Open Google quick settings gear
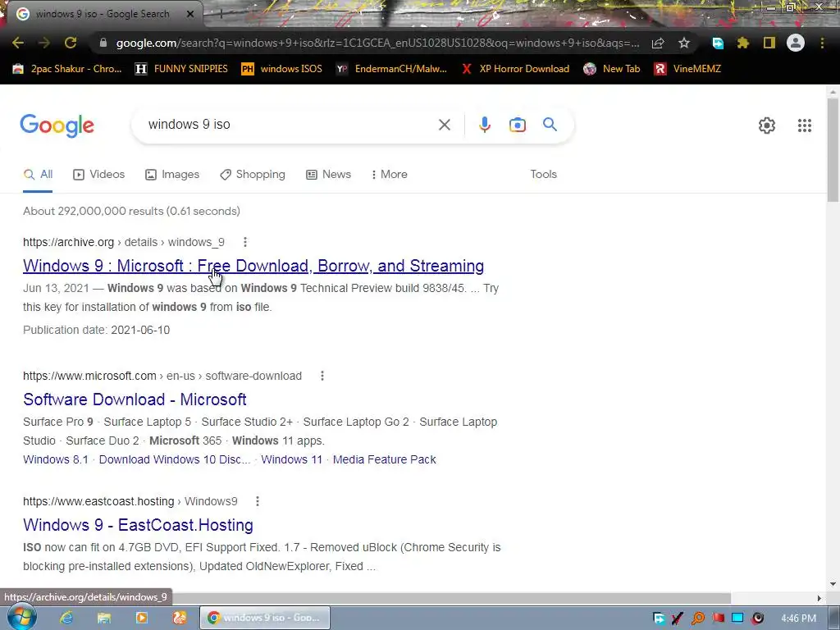The image size is (840, 630). pyautogui.click(x=767, y=126)
